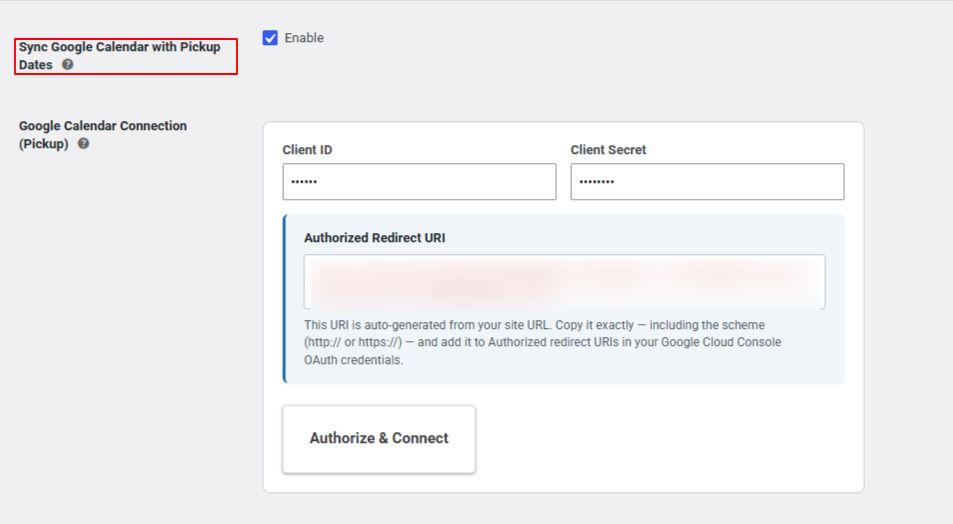953x524 pixels.
Task: Focus the Client ID input field
Action: (x=419, y=181)
